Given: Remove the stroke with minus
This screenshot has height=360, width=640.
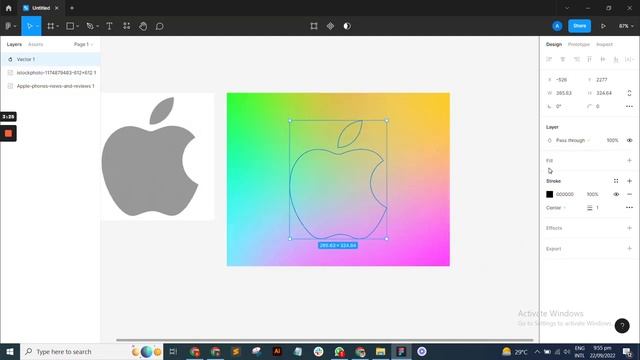Looking at the screenshot, I should 629,194.
